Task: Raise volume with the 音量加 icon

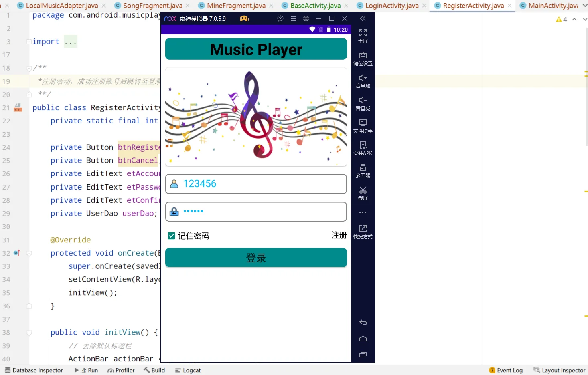Action: pyautogui.click(x=363, y=81)
